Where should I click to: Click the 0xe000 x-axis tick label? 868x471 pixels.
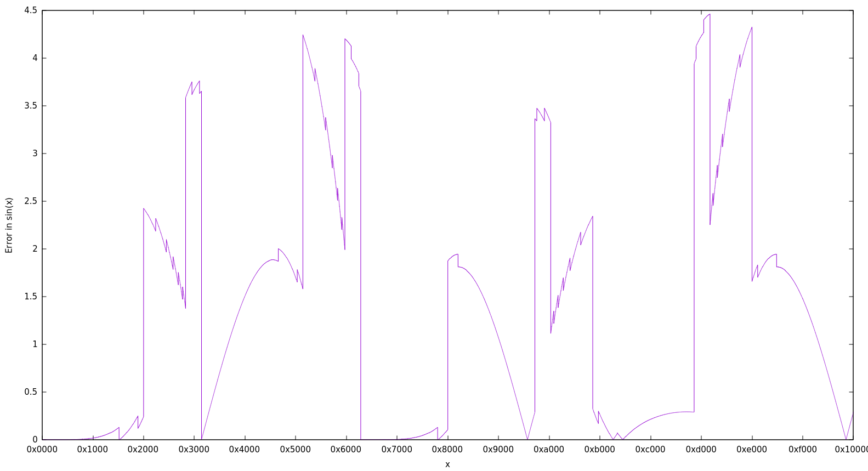(752, 450)
